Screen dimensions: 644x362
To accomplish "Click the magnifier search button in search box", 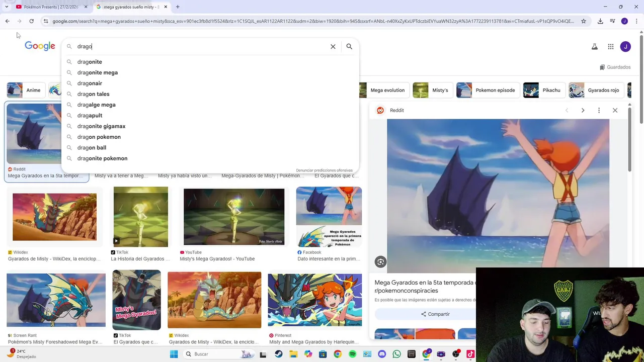I will 349,46.
